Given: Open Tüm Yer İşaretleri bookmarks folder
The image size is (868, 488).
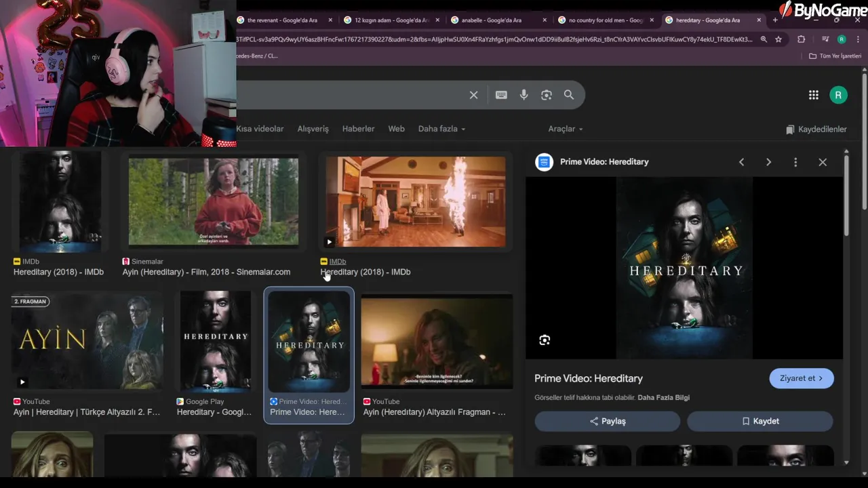Looking at the screenshot, I should pos(835,56).
